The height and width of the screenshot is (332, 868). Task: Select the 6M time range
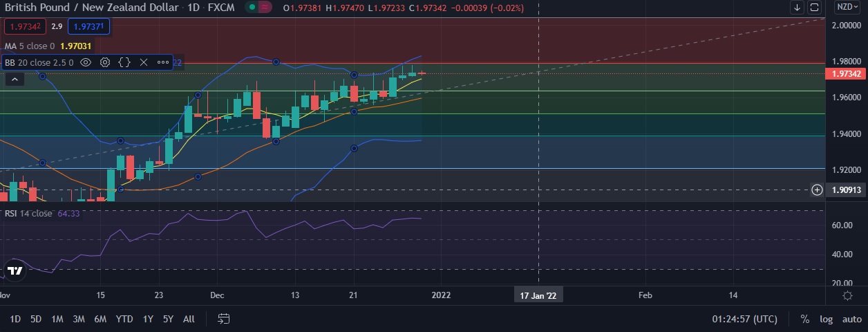click(x=100, y=319)
